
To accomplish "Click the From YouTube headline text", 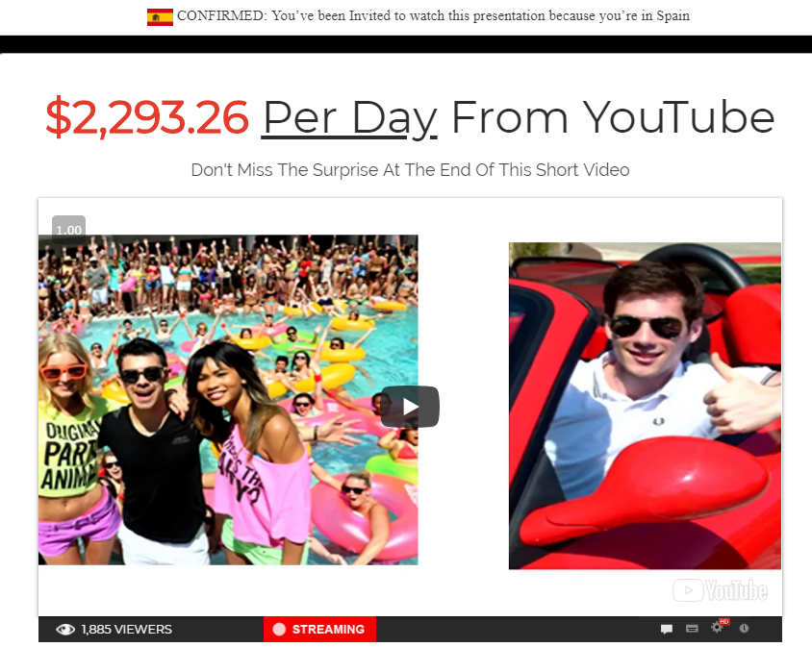I will pos(613,118).
